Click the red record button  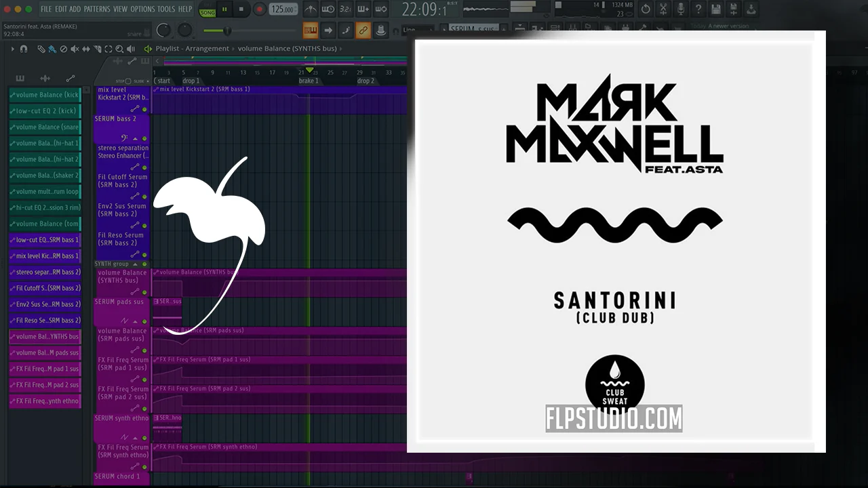point(259,9)
